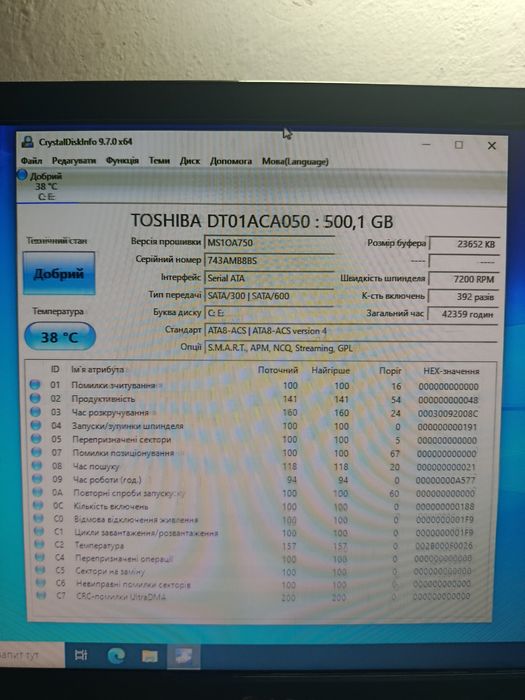
Task: Open the Допомога menu
Action: pyautogui.click(x=231, y=161)
